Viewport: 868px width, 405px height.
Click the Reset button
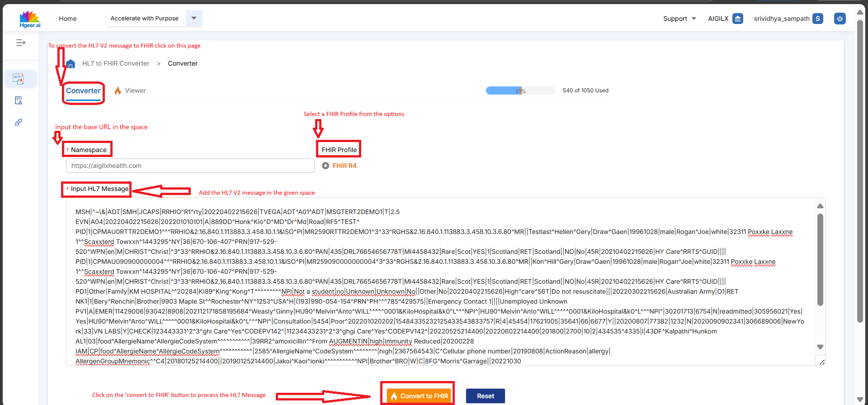click(x=486, y=396)
